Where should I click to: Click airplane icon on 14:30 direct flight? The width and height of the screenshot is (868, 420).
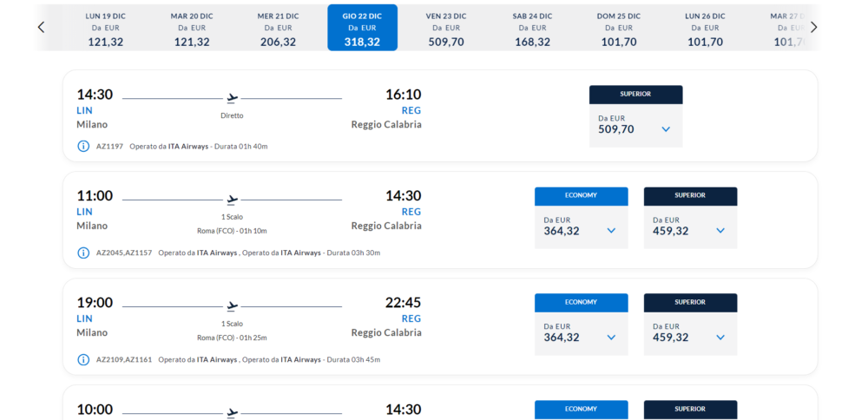tap(232, 98)
